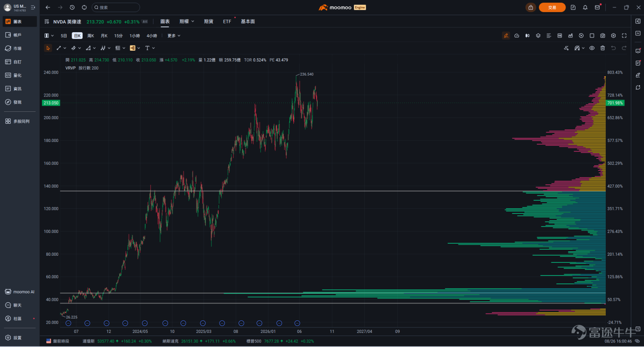The image size is (644, 347).
Task: Select the Fibonacci levels drawing tool
Action: [118, 48]
